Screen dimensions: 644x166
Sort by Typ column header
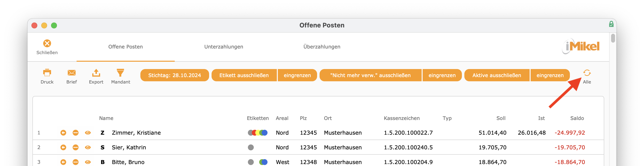pos(447,119)
